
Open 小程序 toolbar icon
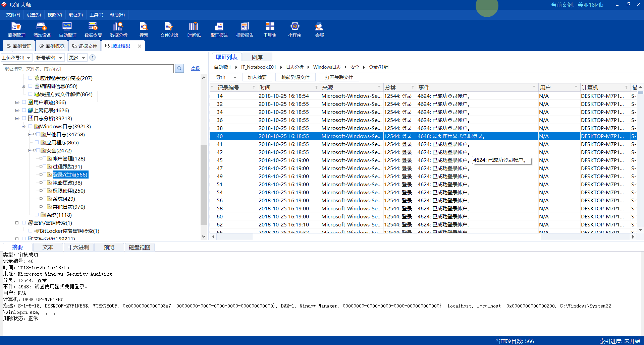pos(294,30)
